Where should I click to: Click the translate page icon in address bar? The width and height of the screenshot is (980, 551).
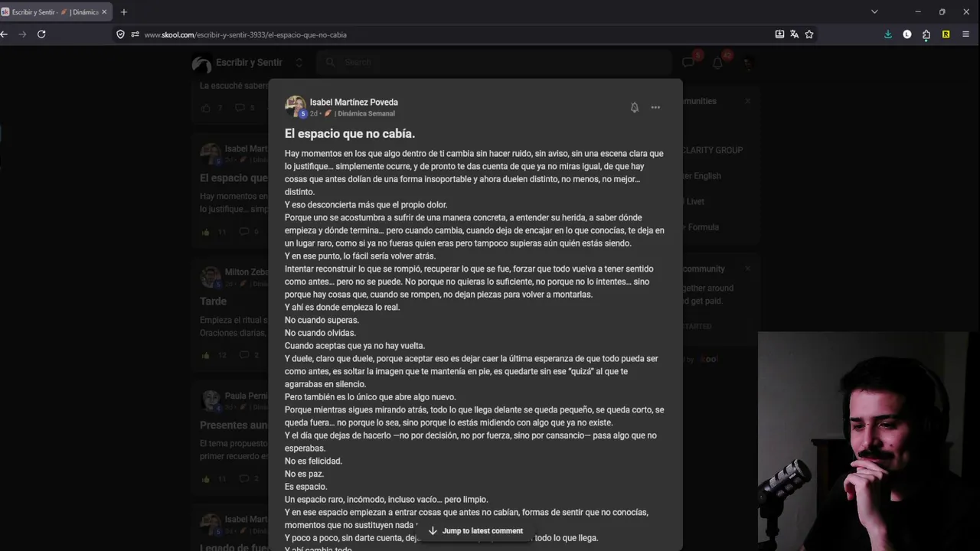point(794,34)
